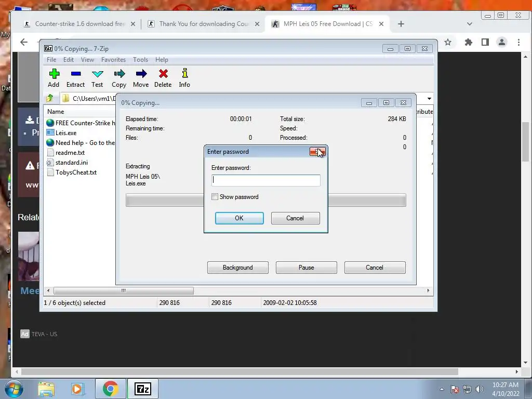This screenshot has width=532, height=399.
Task: Click OK in the Enter password dialog
Action: (x=239, y=218)
